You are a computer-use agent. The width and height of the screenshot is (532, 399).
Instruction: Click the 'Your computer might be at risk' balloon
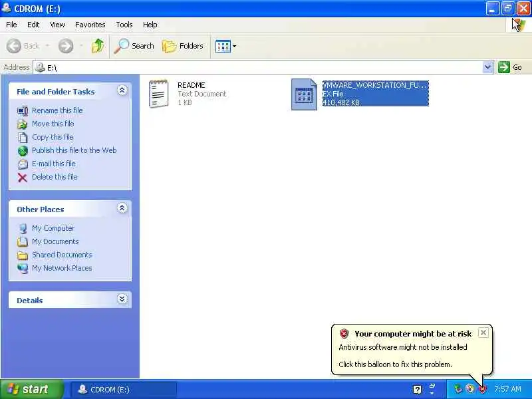[412, 350]
